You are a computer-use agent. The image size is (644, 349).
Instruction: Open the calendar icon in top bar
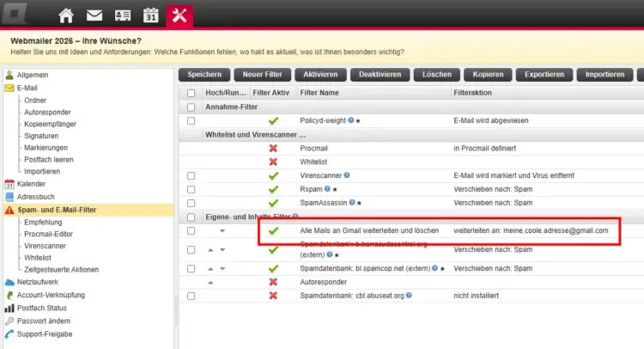click(x=151, y=15)
